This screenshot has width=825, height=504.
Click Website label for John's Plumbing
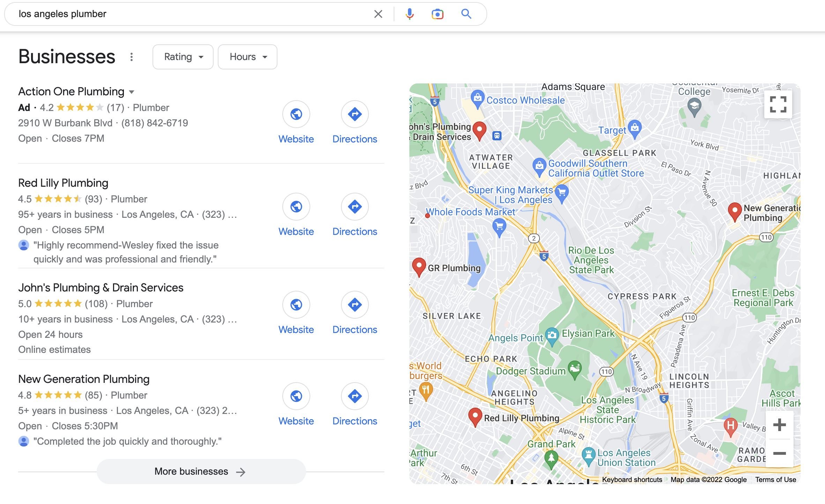coord(296,330)
